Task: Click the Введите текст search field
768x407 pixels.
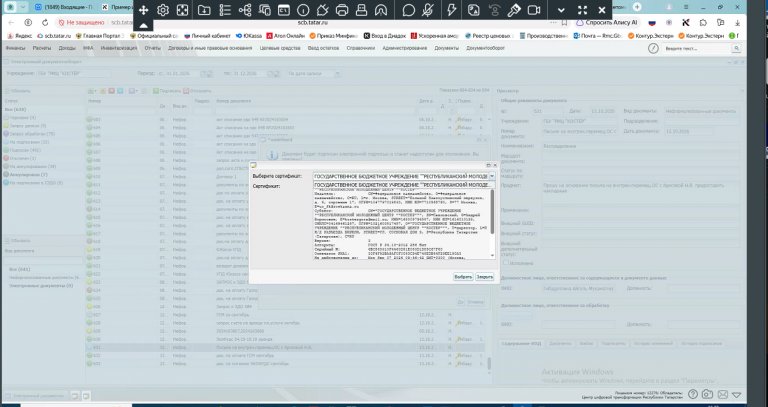Action: point(696,48)
